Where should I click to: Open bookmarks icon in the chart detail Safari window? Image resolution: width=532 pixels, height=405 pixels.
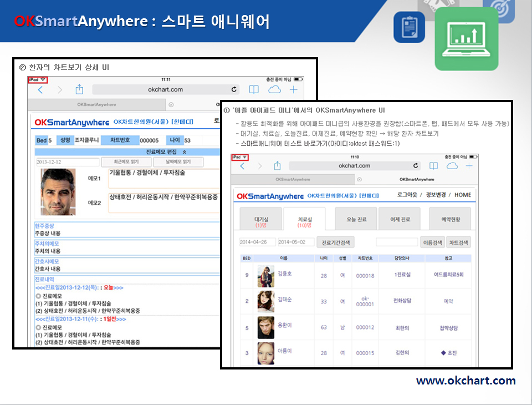click(254, 89)
